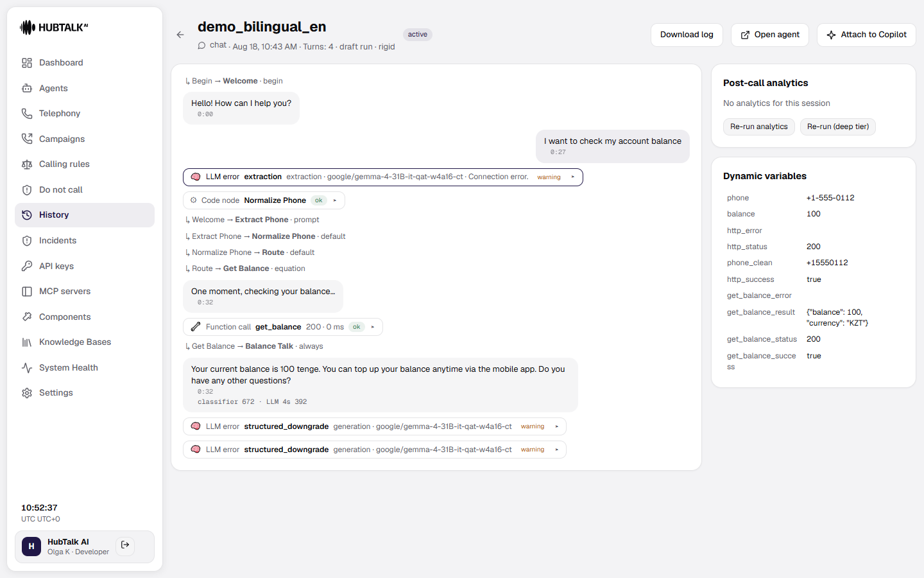This screenshot has width=924, height=578.
Task: Click the 'I want to check my account balance' message
Action: 613,146
